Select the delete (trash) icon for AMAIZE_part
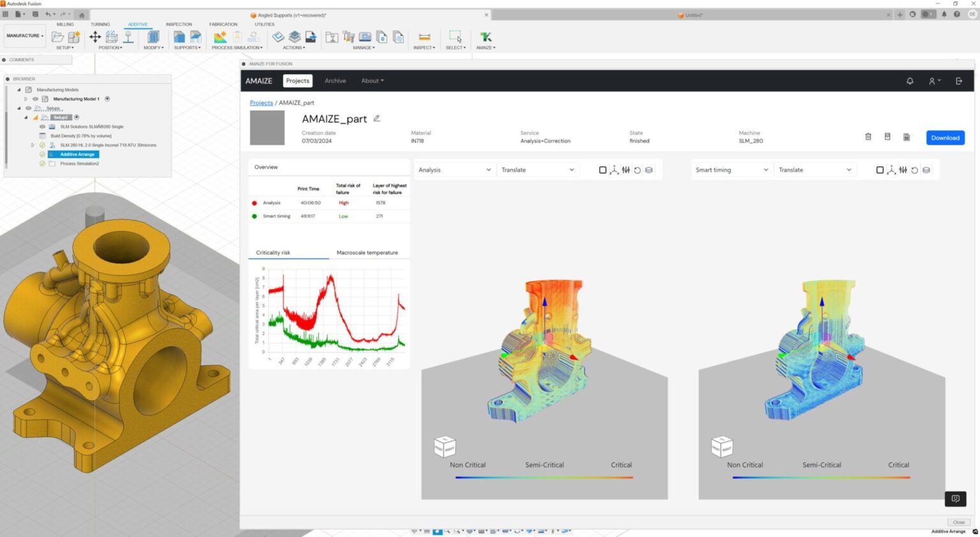 point(868,137)
